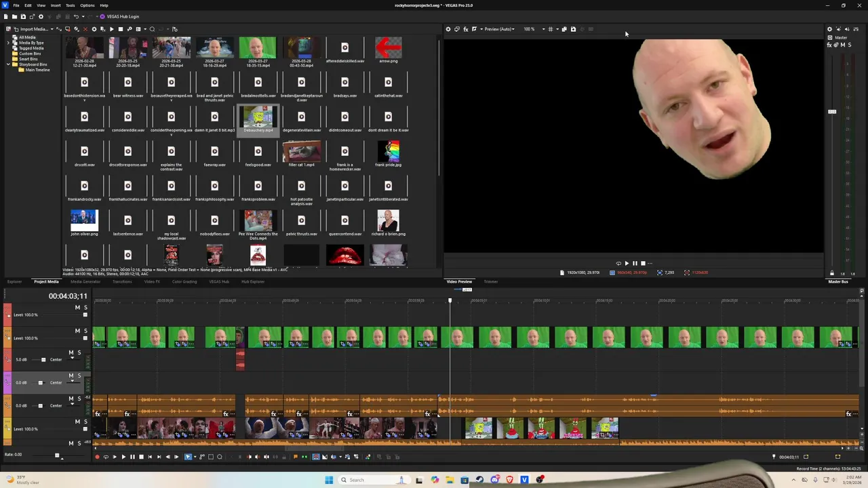The image size is (868, 488).
Task: Switch to the Color Grading tab
Action: pos(184,281)
